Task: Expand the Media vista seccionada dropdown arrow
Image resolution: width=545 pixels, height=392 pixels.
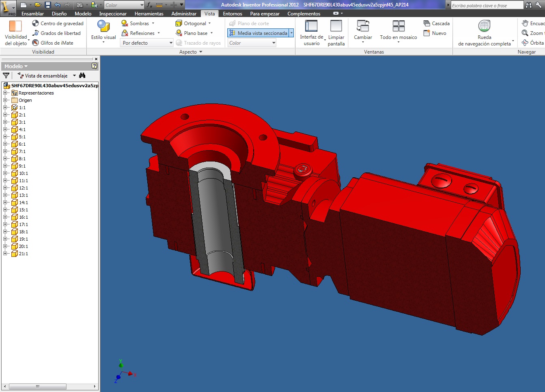Action: pos(291,33)
